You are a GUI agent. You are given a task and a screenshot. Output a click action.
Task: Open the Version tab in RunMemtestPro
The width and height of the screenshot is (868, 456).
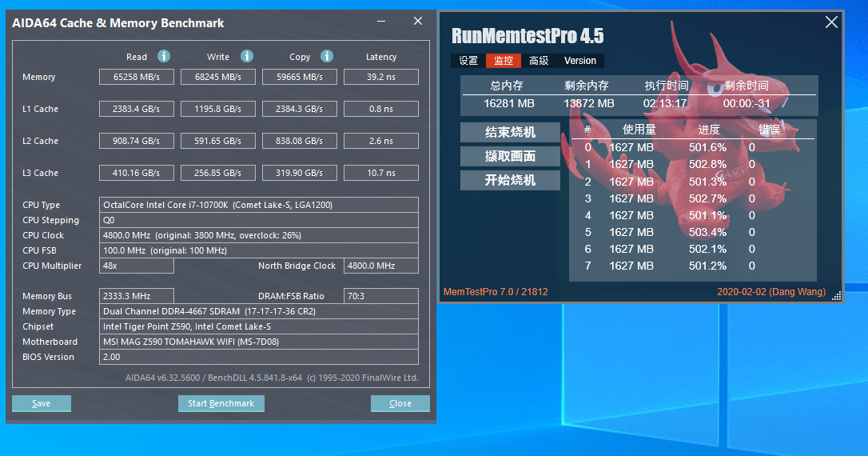(580, 60)
